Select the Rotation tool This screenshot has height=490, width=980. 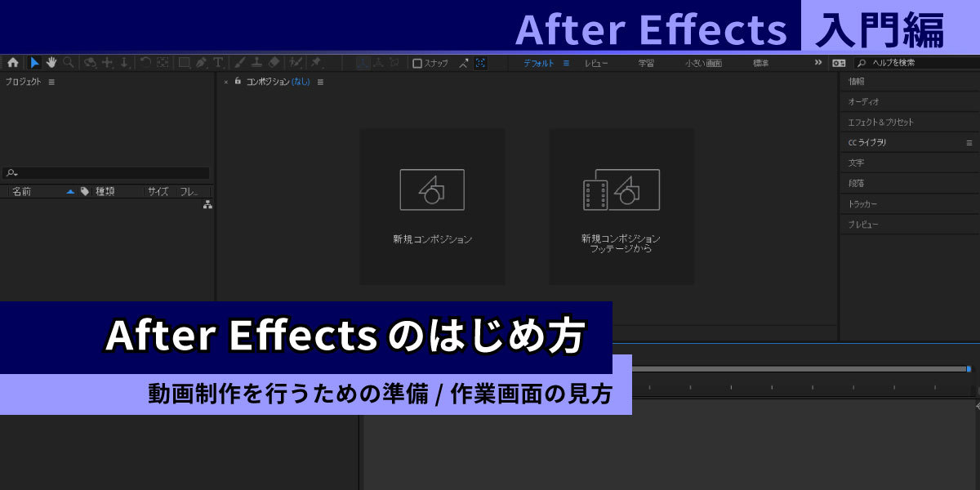[145, 62]
